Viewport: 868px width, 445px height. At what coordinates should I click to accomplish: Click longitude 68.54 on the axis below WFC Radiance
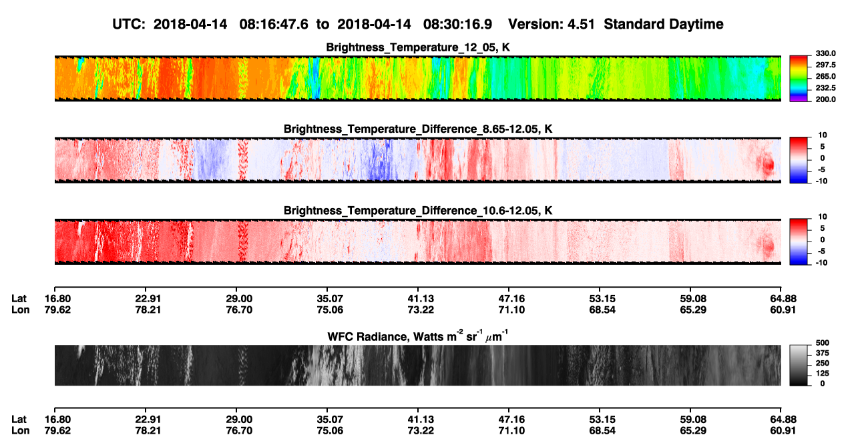coord(600,430)
